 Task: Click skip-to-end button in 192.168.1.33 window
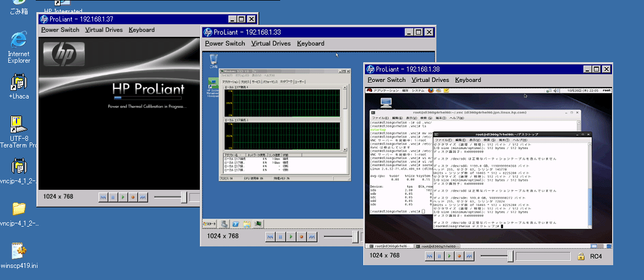(x=312, y=237)
